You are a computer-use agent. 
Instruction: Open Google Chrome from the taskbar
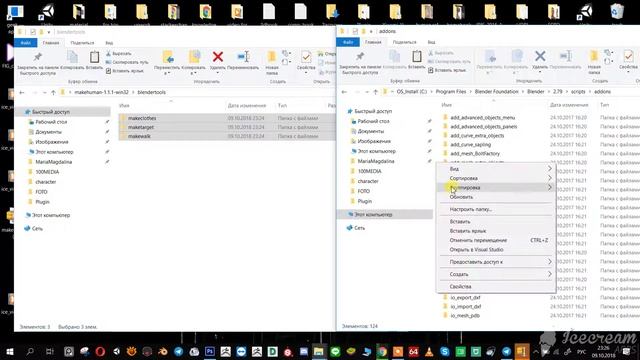[x=382, y=351]
